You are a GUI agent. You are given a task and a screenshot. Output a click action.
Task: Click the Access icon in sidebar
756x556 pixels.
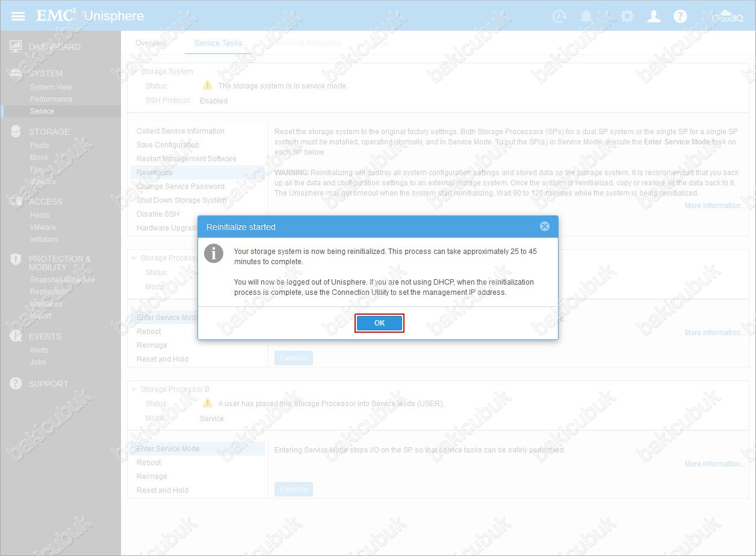pos(16,202)
